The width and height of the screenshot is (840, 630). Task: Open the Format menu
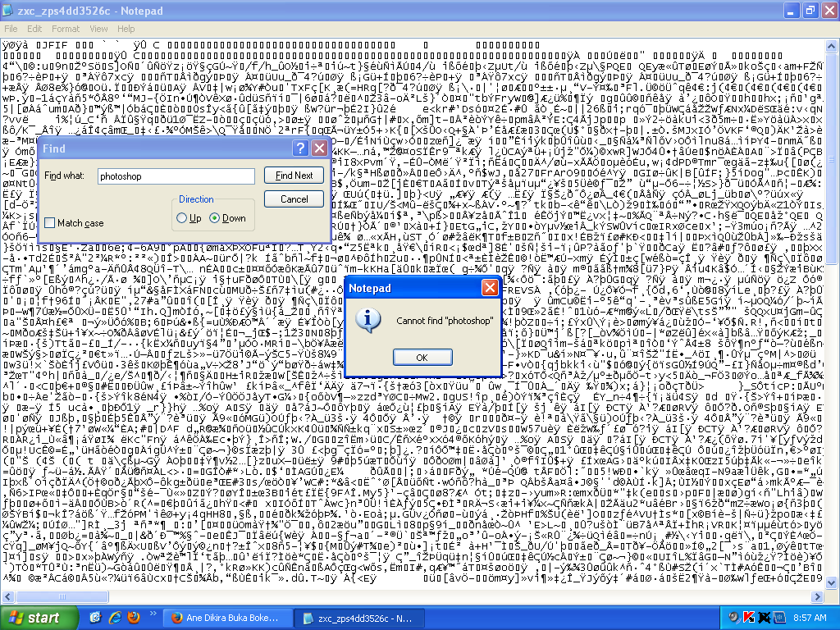pos(66,29)
